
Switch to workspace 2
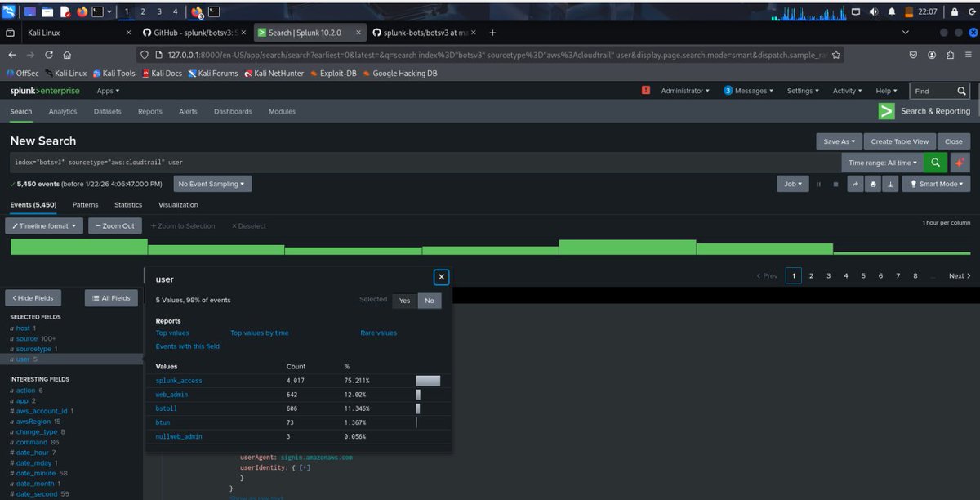coord(143,11)
